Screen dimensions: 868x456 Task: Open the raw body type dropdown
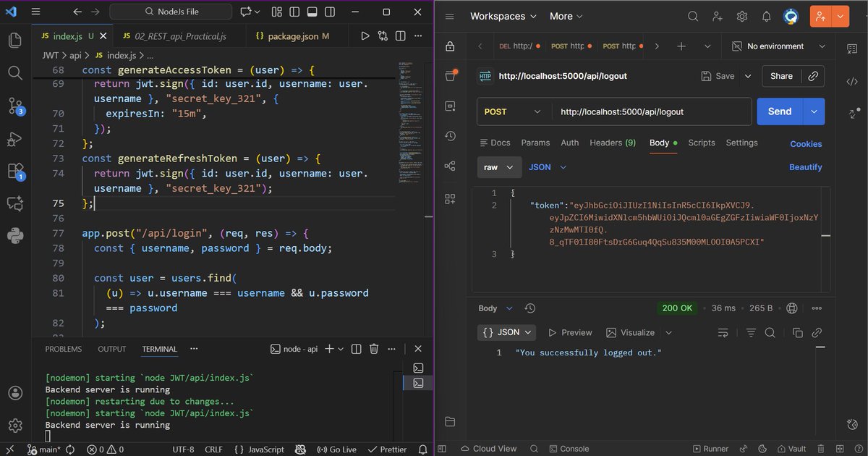click(499, 167)
